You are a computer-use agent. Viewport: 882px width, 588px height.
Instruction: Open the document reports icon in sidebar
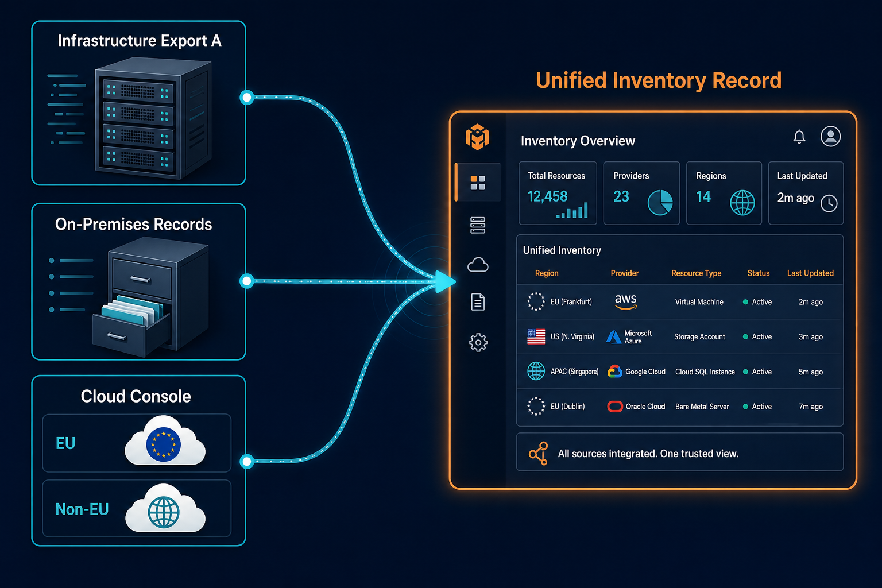[x=478, y=302]
